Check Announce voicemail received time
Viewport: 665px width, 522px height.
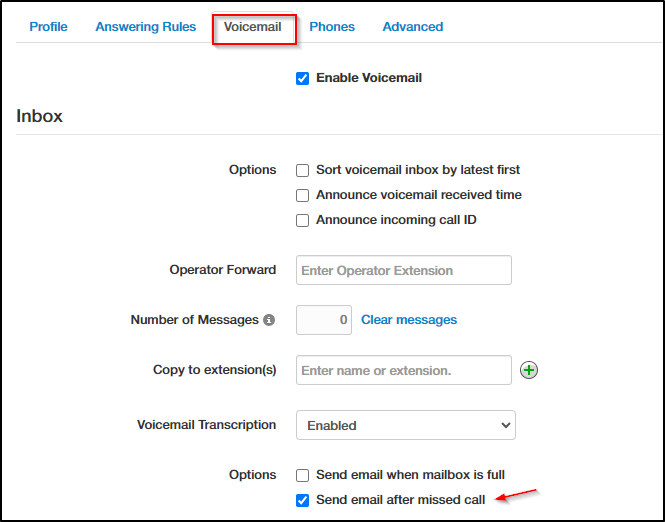click(303, 195)
